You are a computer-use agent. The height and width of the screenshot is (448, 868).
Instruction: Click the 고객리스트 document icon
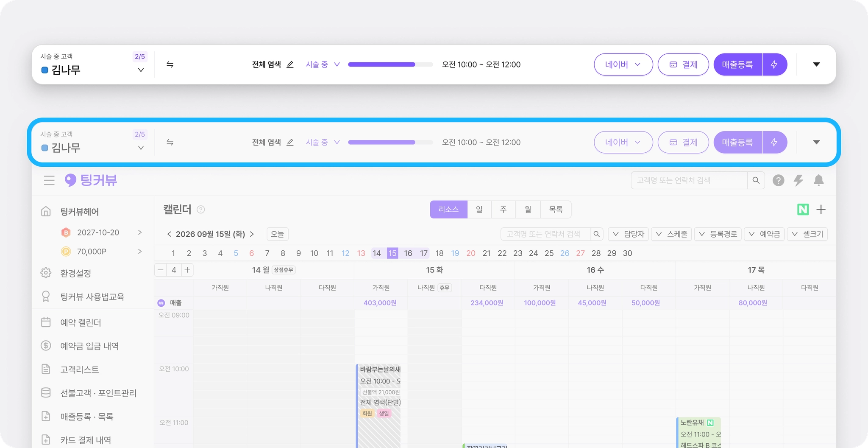pos(46,369)
